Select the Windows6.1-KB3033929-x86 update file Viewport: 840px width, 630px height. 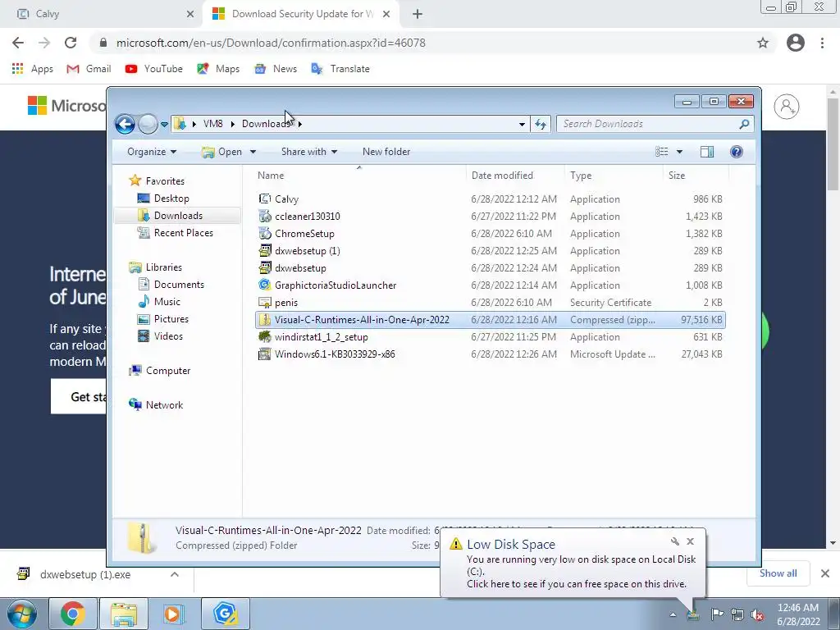[x=491, y=354]
